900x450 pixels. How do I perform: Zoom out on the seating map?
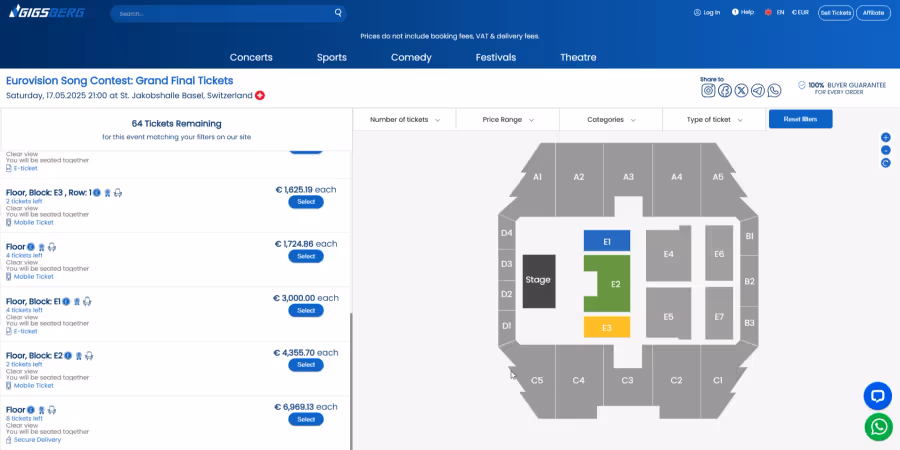(x=886, y=150)
